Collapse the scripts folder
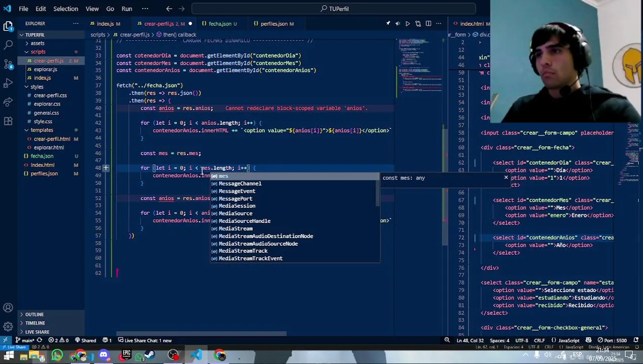643x364 pixels. pyautogui.click(x=38, y=52)
